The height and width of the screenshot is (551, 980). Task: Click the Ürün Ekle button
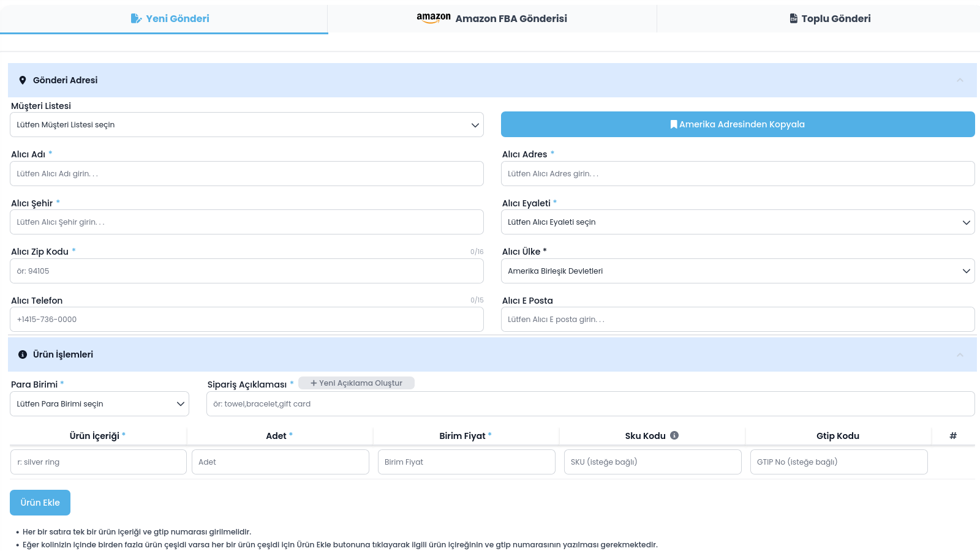click(x=40, y=503)
